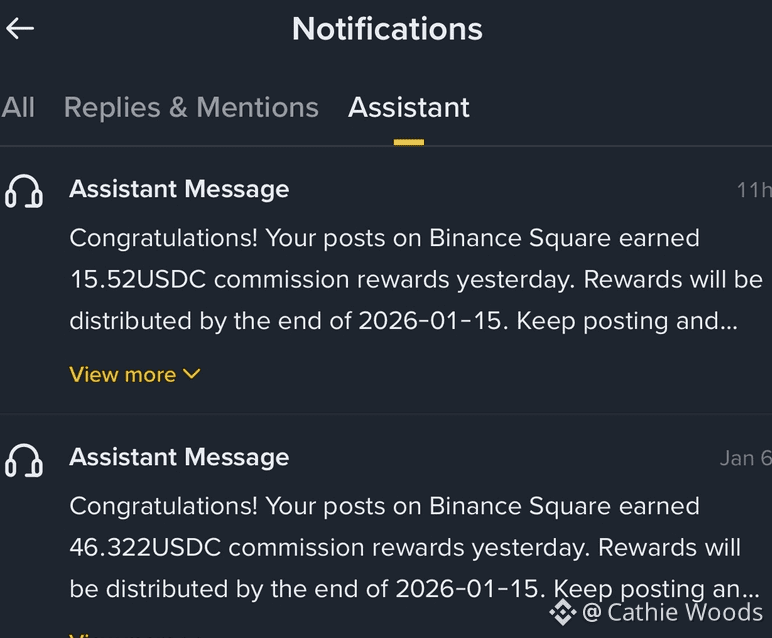Go back using the arrow icon

pyautogui.click(x=20, y=29)
